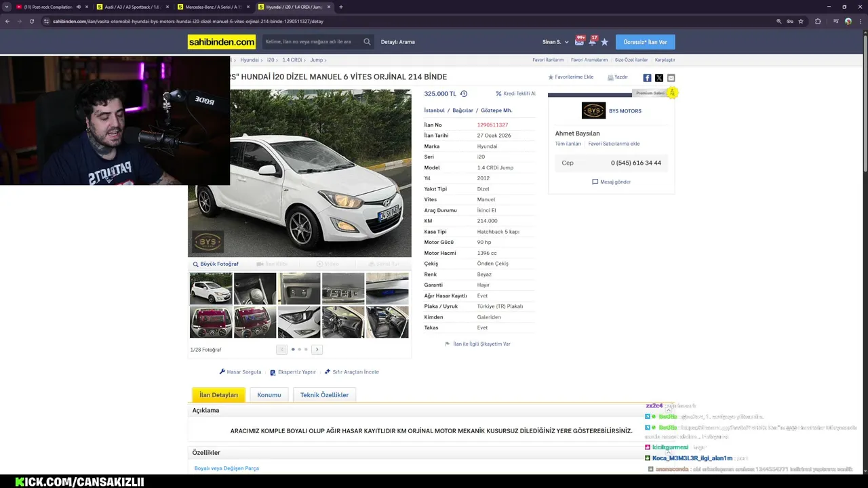Select the white car exterior thumbnail
Image resolution: width=868 pixels, height=488 pixels.
[x=211, y=289]
